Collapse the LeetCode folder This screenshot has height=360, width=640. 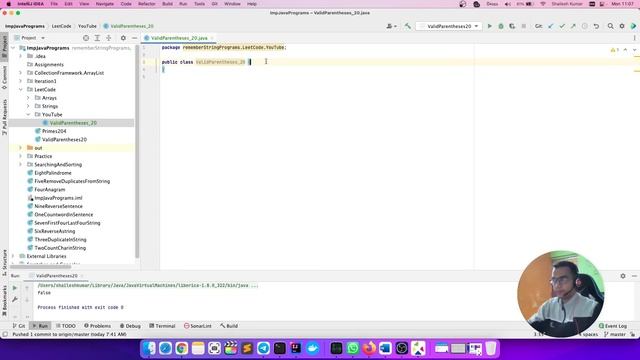pyautogui.click(x=21, y=89)
